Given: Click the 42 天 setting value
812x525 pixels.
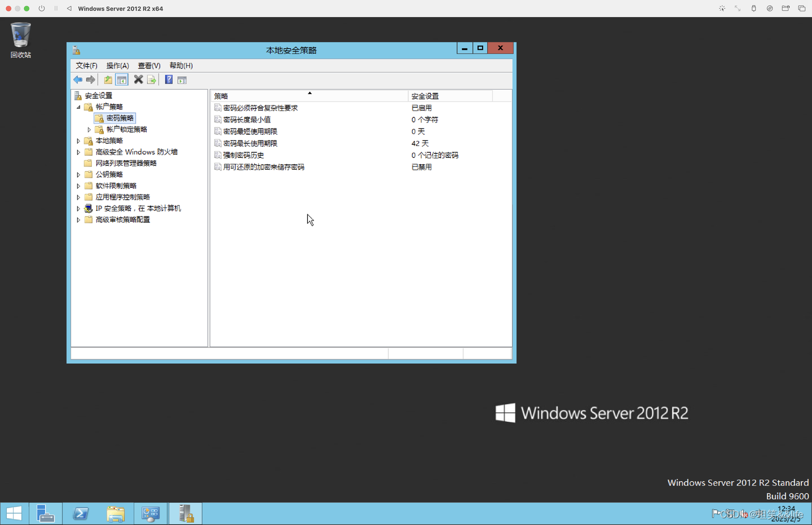Looking at the screenshot, I should point(420,143).
